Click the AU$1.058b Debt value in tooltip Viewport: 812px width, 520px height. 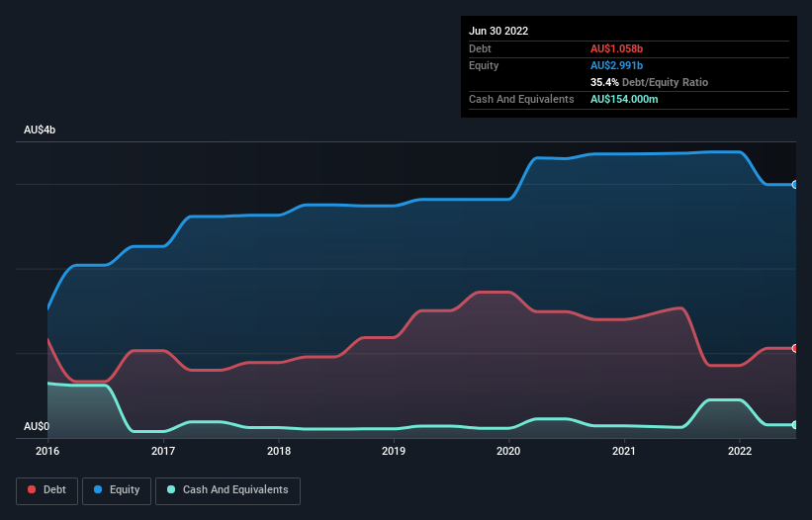[x=617, y=48]
